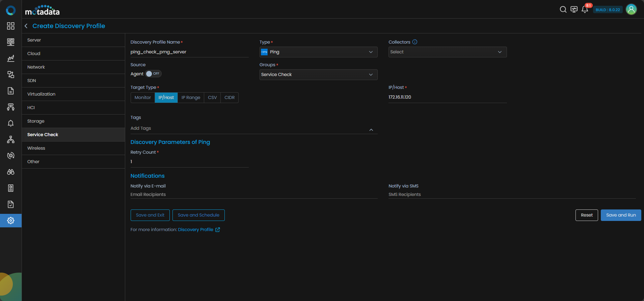This screenshot has width=644, height=301.
Task: Expand the Groups dropdown showing Service Check
Action: [318, 75]
